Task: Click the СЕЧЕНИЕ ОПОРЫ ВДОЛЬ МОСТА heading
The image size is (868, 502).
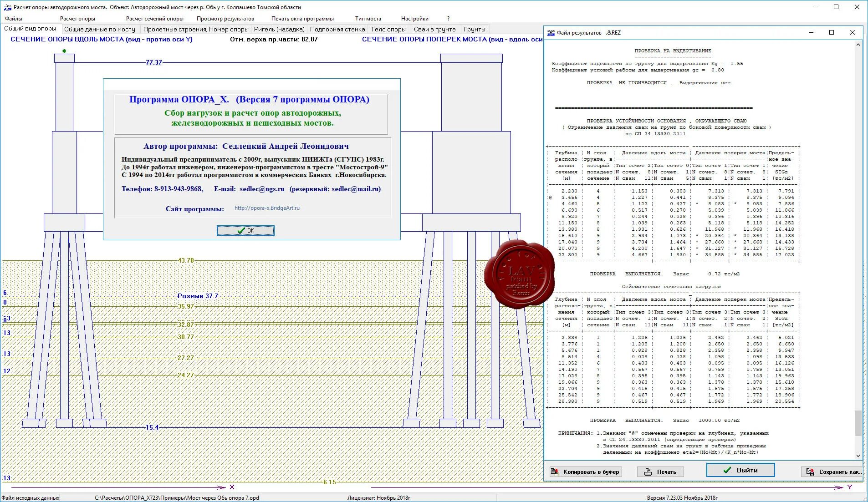Action: click(102, 39)
